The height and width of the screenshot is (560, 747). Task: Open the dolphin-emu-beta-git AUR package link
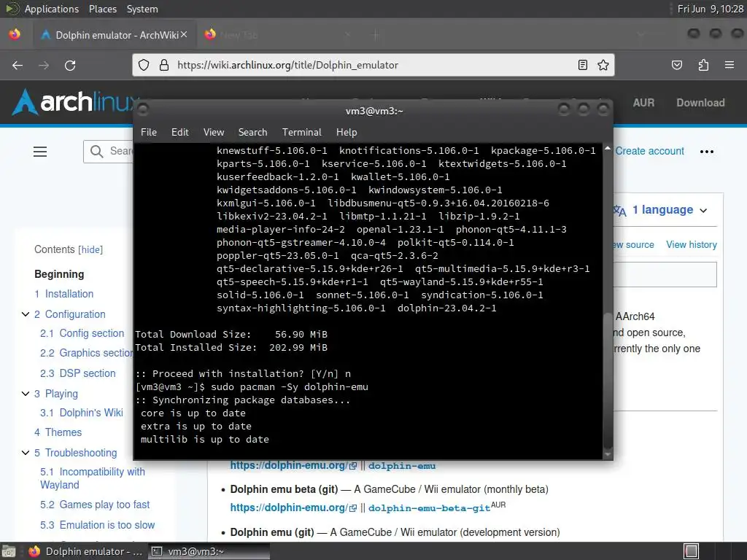coord(429,508)
